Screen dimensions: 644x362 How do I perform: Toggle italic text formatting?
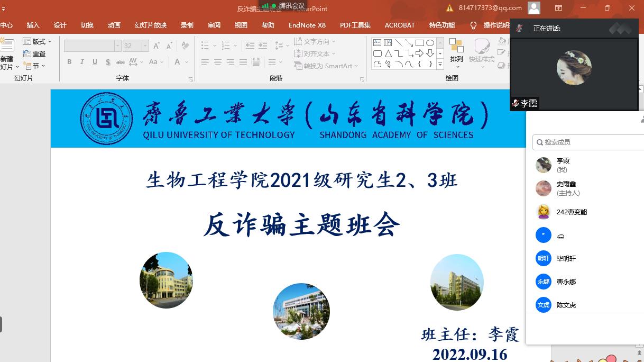click(x=82, y=62)
